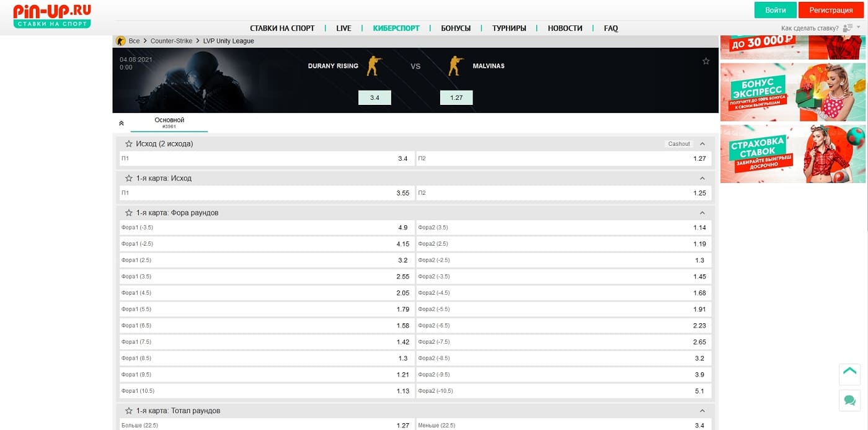Viewport: 868px width, 430px height.
Task: Pick Фора2 (-4.5) at 1.68
Action: pos(564,293)
